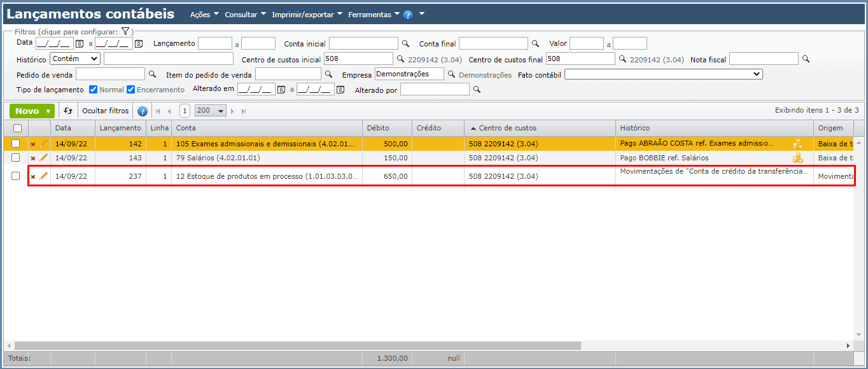Uncheck the Normal entry type checkbox
Screen dimensions: 868x369
93,89
